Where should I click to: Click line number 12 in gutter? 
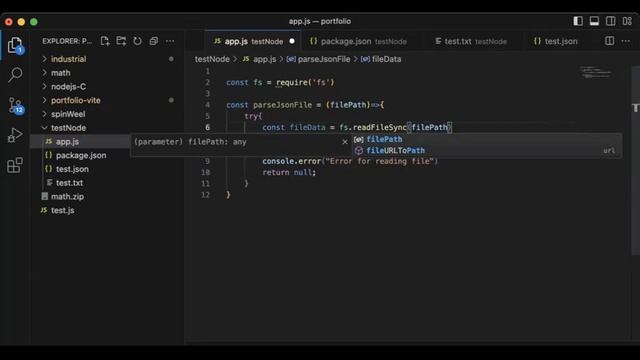coord(205,195)
